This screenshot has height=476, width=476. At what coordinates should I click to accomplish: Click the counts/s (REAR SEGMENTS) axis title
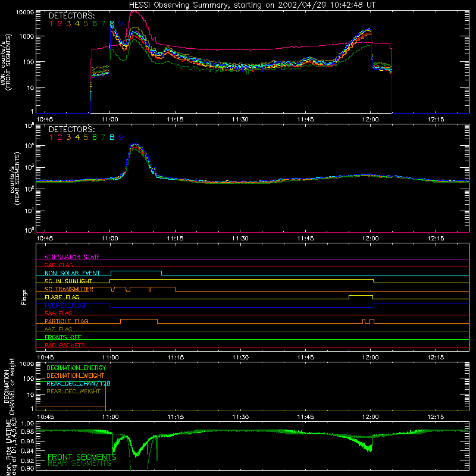[15, 178]
